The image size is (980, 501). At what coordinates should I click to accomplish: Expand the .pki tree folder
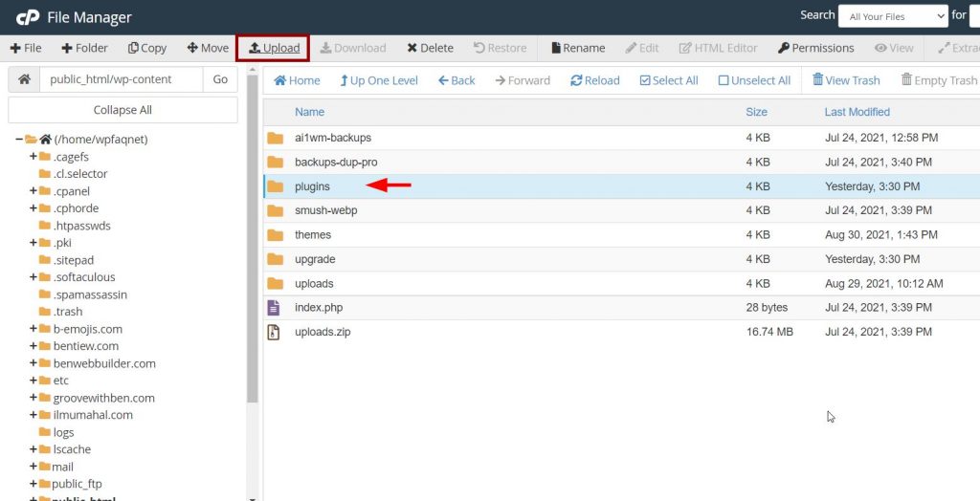[x=33, y=243]
